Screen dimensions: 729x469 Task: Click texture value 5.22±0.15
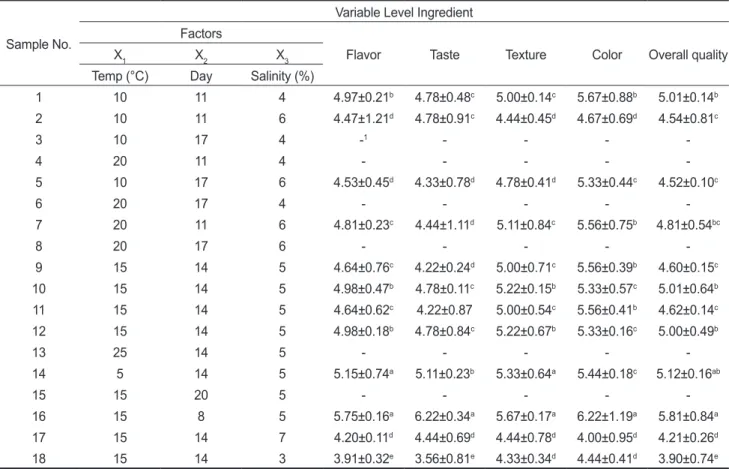point(526,289)
